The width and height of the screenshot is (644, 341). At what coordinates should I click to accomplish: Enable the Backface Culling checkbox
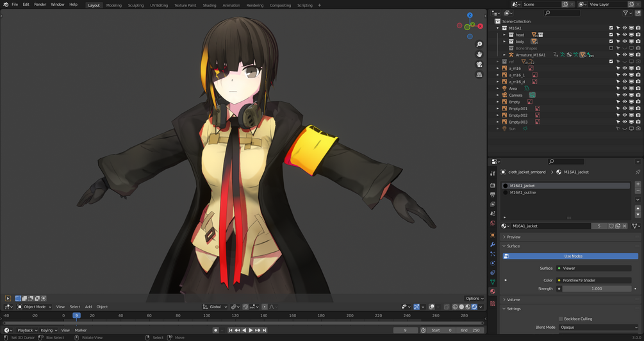tap(561, 319)
